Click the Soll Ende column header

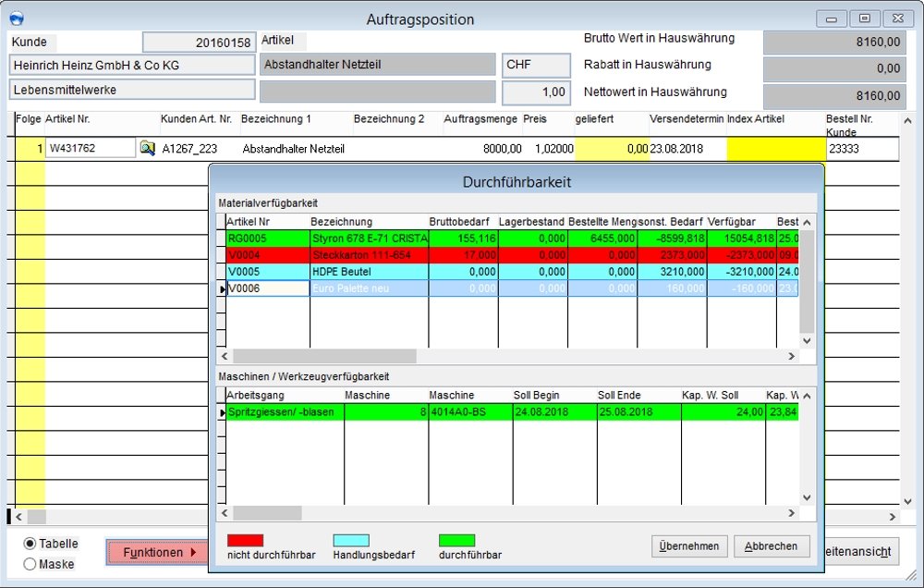pyautogui.click(x=639, y=395)
